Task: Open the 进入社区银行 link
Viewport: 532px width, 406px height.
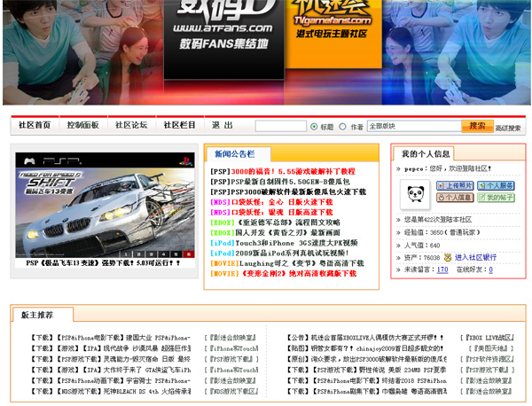Action: click(475, 257)
